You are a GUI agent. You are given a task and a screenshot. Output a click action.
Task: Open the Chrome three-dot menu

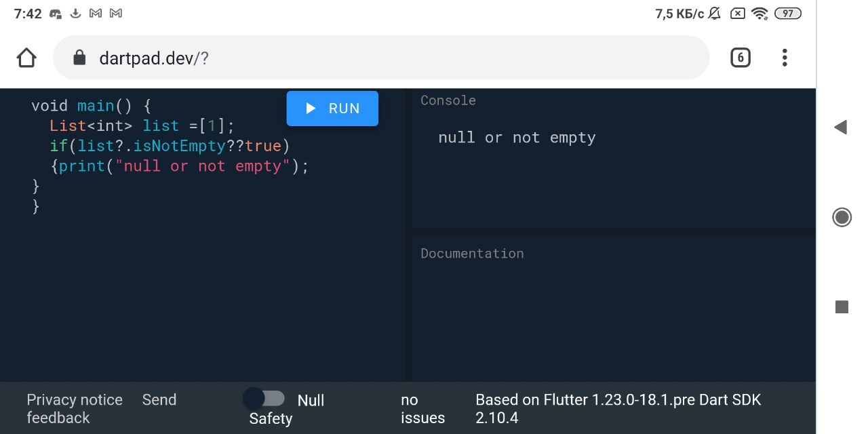click(x=785, y=58)
